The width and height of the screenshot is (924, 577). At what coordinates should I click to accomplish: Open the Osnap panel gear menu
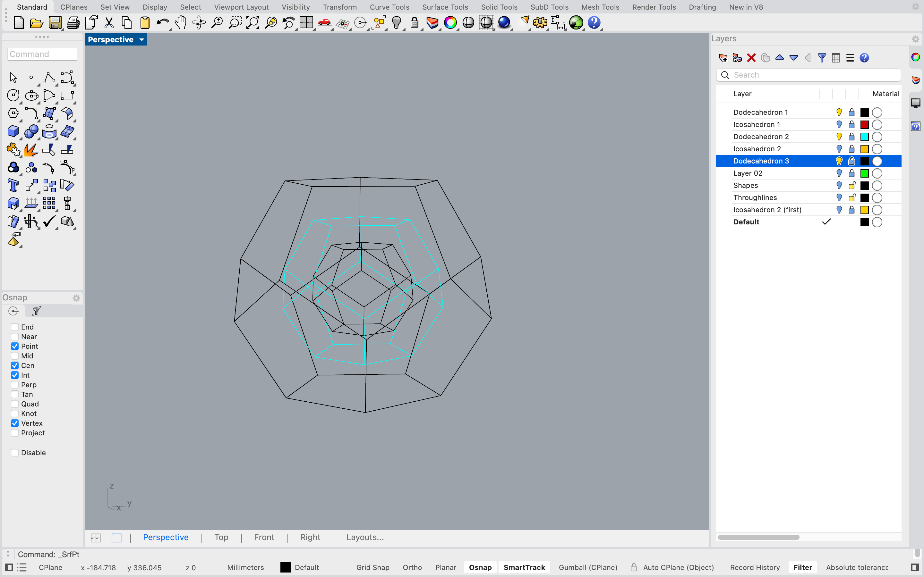point(76,298)
